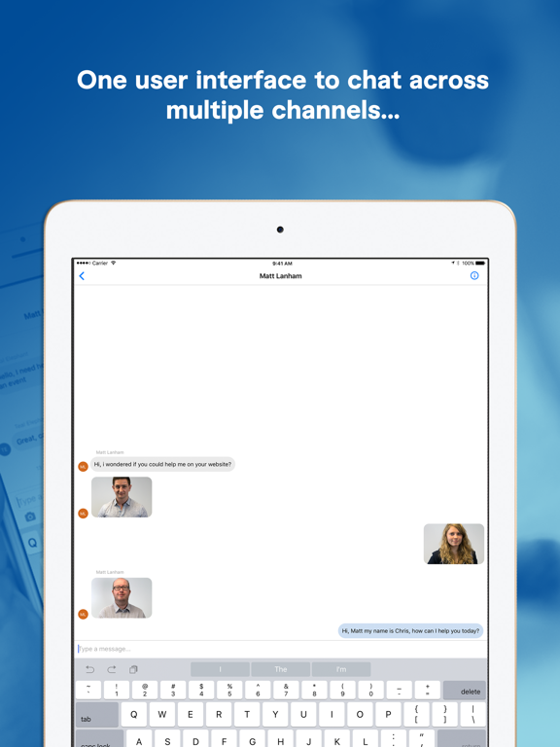
Task: Tap the 4 / $ key
Action: click(x=201, y=691)
